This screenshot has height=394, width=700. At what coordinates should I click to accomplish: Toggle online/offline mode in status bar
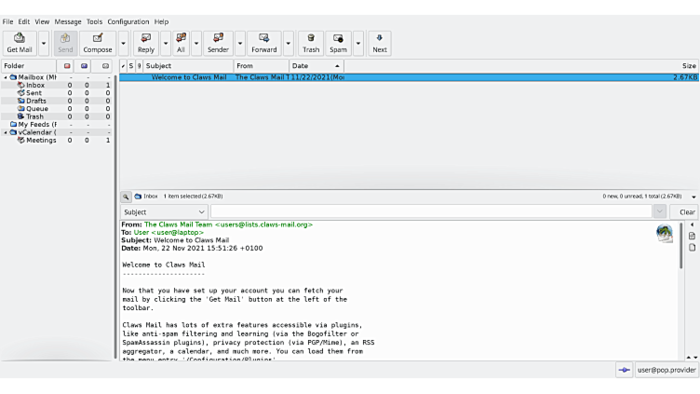(x=624, y=370)
